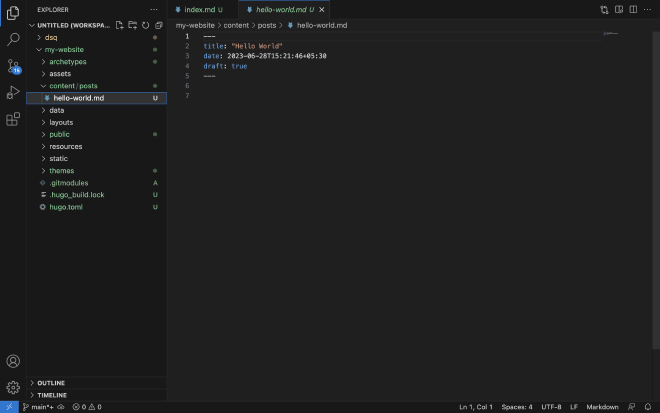The height and width of the screenshot is (413, 660).
Task: Click the feedback icon in status bar
Action: [x=631, y=407]
